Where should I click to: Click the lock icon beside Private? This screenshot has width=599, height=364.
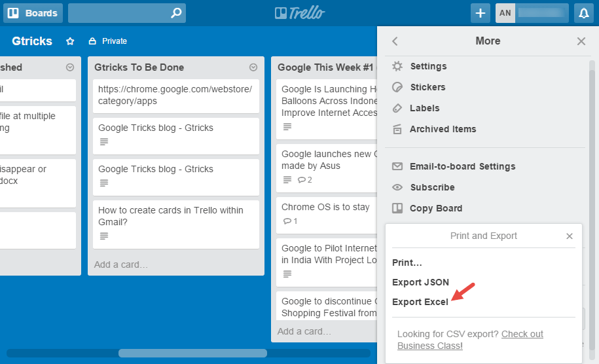pyautogui.click(x=92, y=41)
